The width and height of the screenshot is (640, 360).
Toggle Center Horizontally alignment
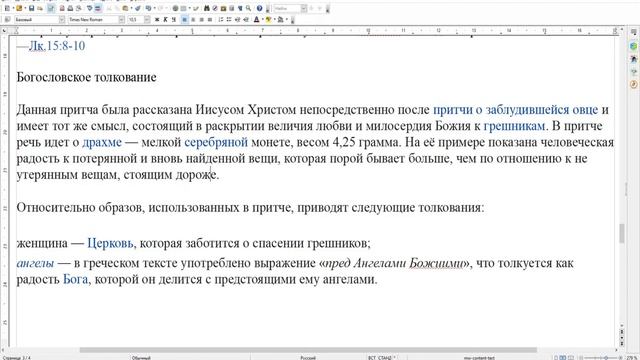pyautogui.click(x=193, y=20)
